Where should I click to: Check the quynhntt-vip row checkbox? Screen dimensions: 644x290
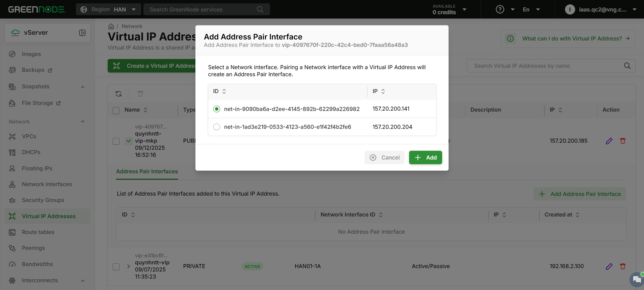coord(116,267)
